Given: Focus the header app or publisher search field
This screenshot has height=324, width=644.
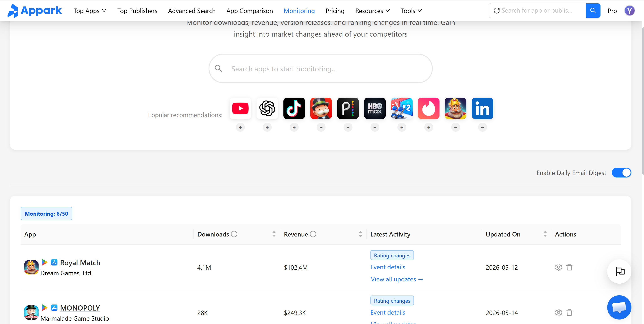Looking at the screenshot, I should coord(537,11).
